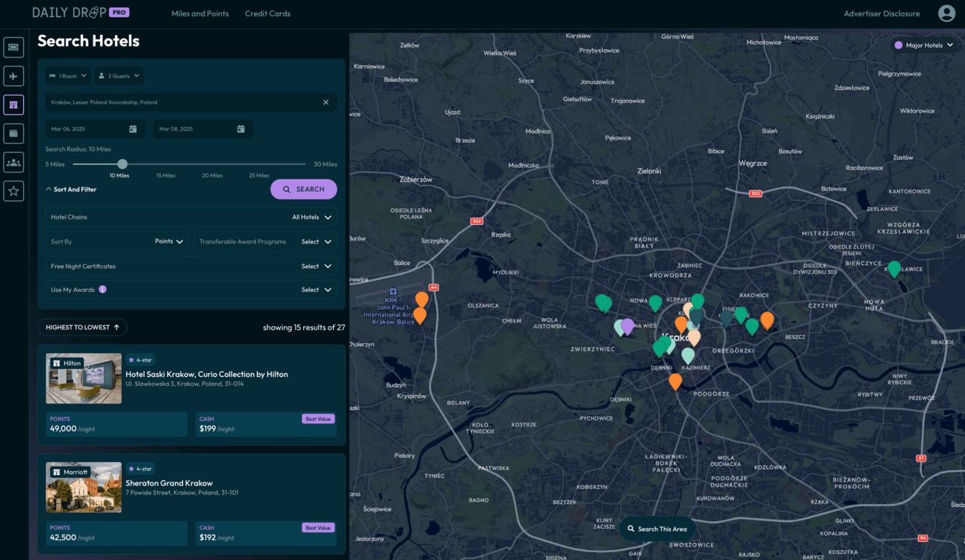Open the Sheraton Grand Krakow thumbnail photo

coord(84,488)
